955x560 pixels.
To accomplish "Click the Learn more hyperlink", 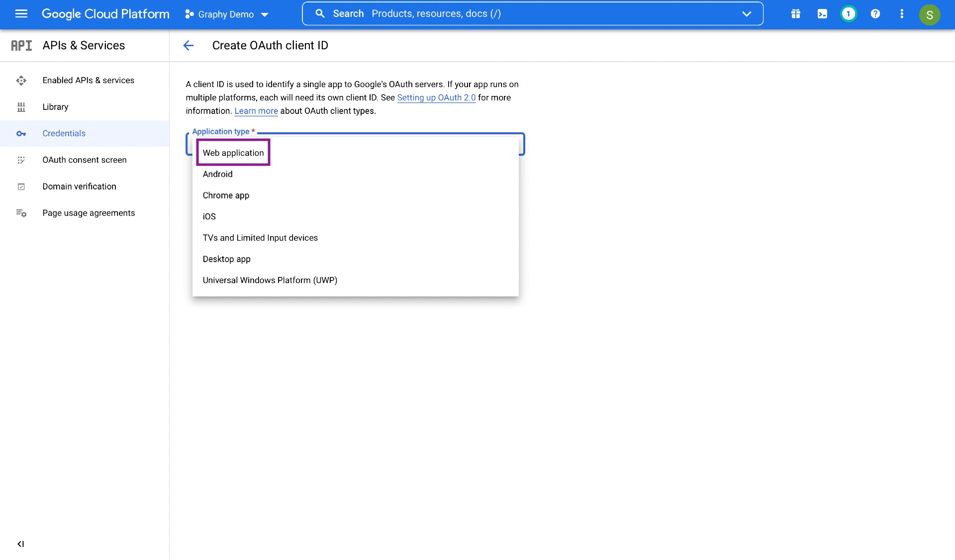I will click(256, 111).
